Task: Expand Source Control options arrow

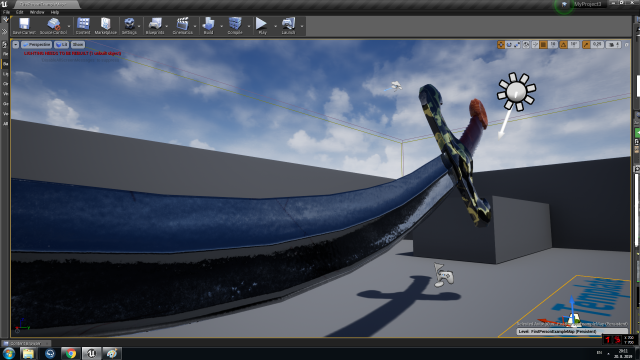Action: point(69,27)
